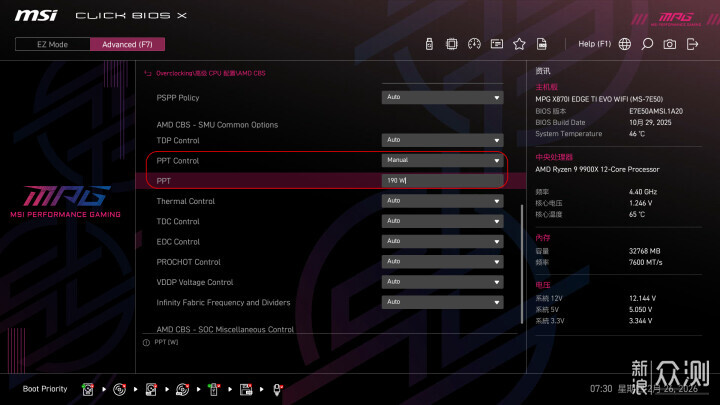The width and height of the screenshot is (720, 405).
Task: Exit BIOS using the door-arrow icon
Action: (x=692, y=44)
